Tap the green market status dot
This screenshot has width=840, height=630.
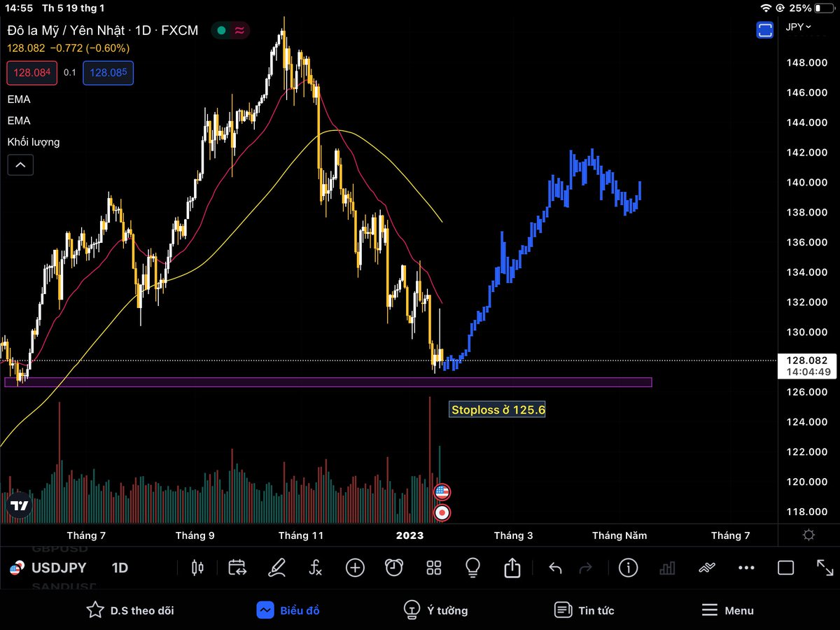tap(221, 30)
